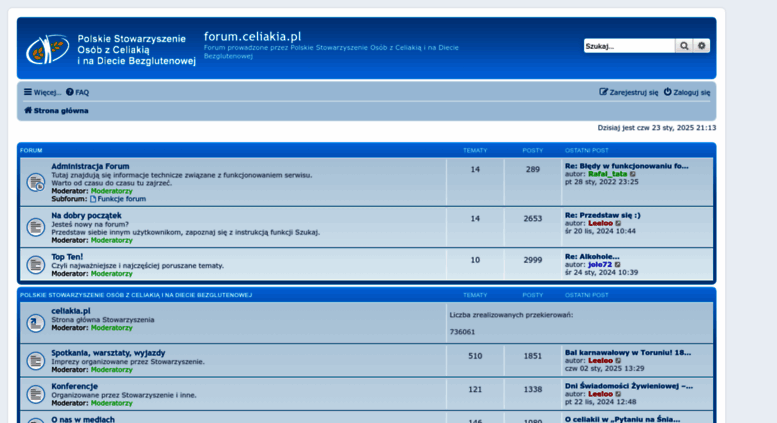Screen dimensions: 777x423
Task: Open FORUM category header link
Action: pyautogui.click(x=31, y=150)
